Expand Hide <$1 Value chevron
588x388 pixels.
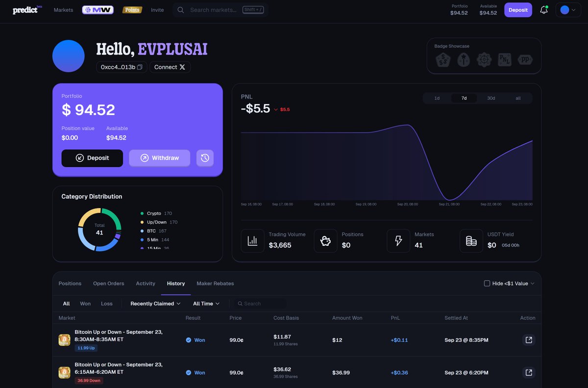[x=533, y=284]
